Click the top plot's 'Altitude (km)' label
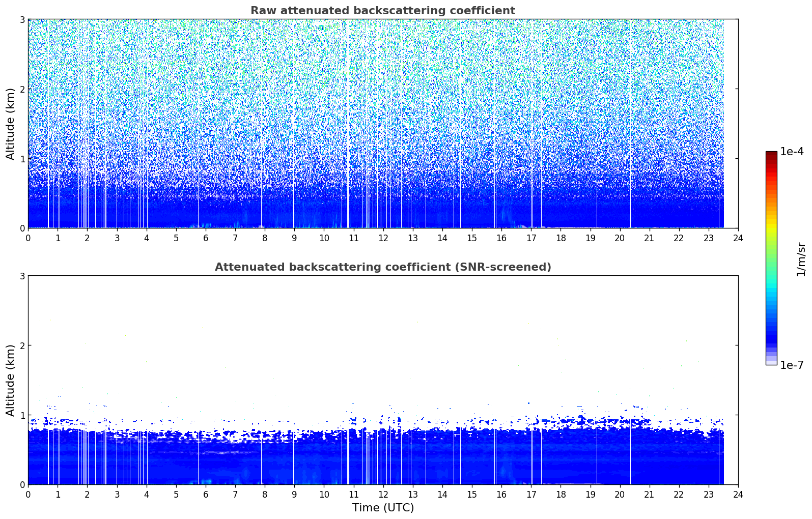This screenshot has width=812, height=519. [x=11, y=124]
